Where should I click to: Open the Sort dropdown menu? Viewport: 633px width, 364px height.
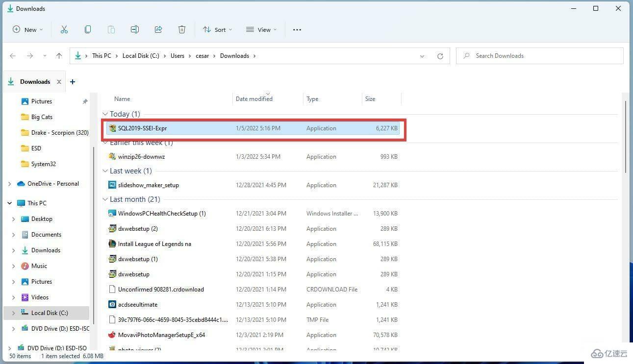click(218, 29)
